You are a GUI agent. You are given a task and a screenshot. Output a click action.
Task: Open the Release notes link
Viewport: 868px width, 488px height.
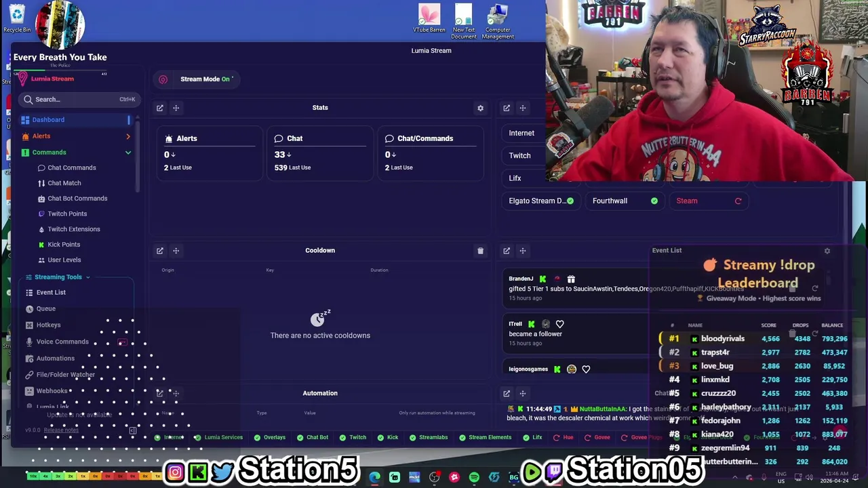61,430
